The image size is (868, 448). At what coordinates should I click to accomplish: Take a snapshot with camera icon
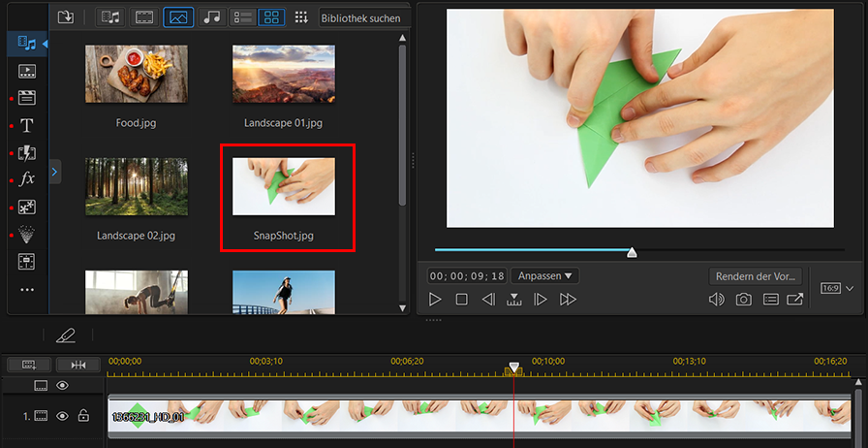pos(743,300)
